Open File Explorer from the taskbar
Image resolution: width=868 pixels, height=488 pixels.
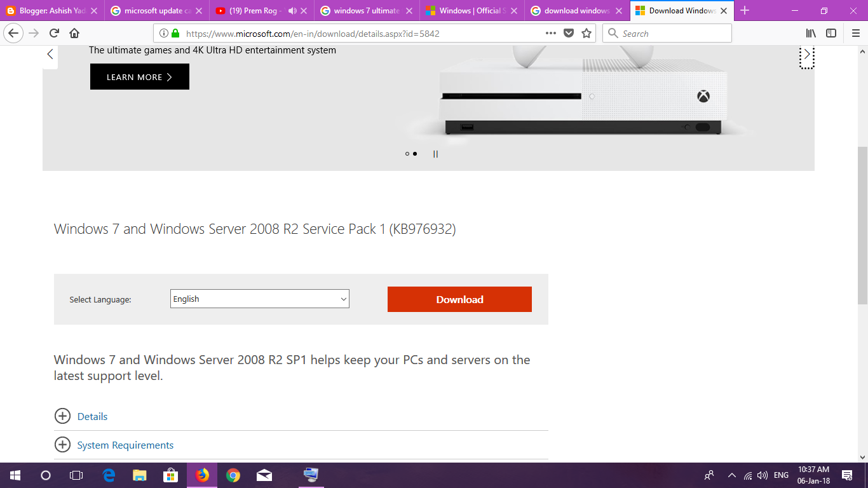point(139,475)
